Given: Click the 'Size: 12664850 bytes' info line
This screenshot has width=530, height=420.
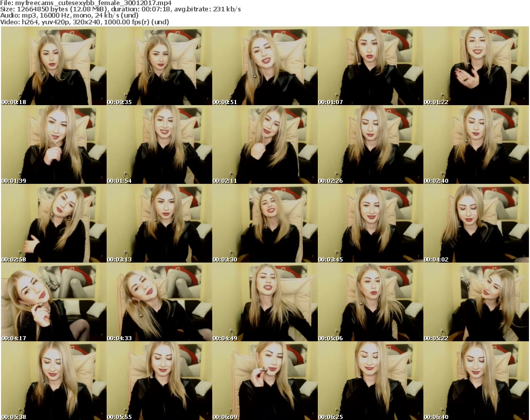Looking at the screenshot, I should coord(120,9).
